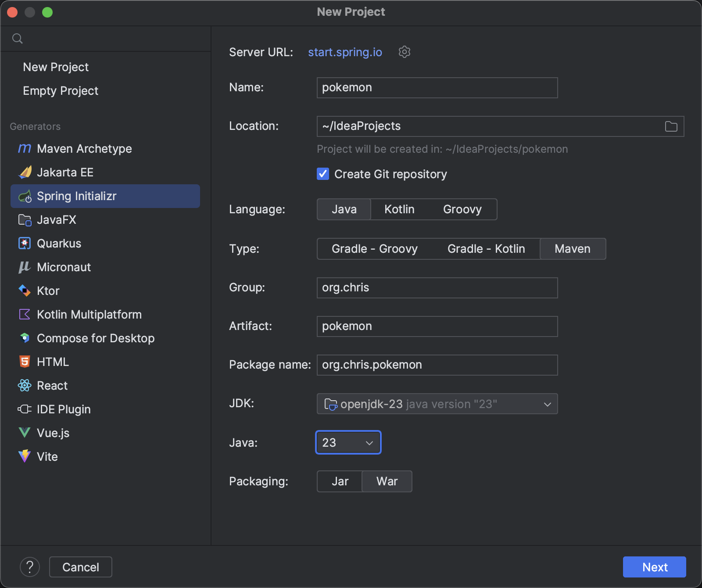Viewport: 702px width, 588px height.
Task: Select Gradle - Kotlin project type
Action: [x=486, y=249]
